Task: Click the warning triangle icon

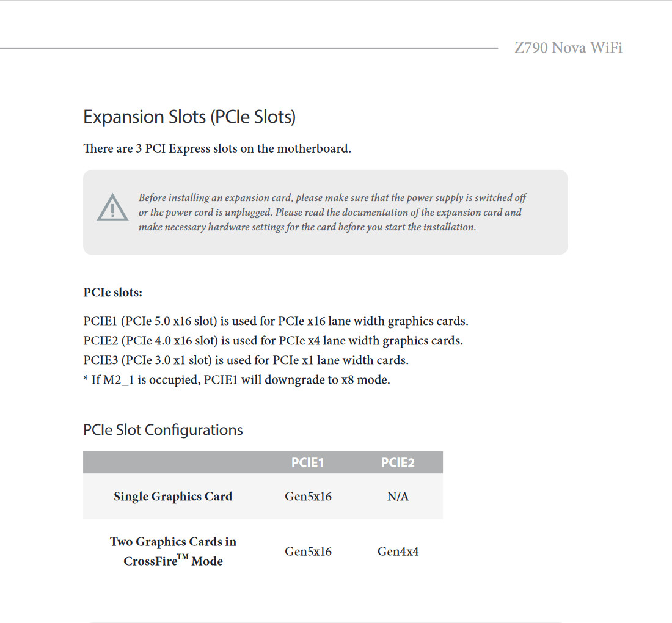Action: tap(112, 208)
